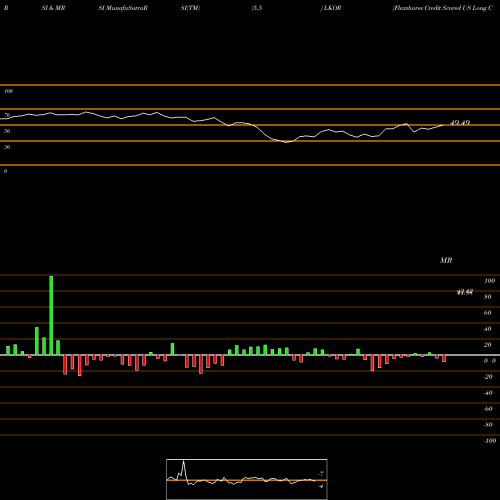Click the tallest green bar in MR histogram
The image size is (500, 500).
tap(51, 315)
